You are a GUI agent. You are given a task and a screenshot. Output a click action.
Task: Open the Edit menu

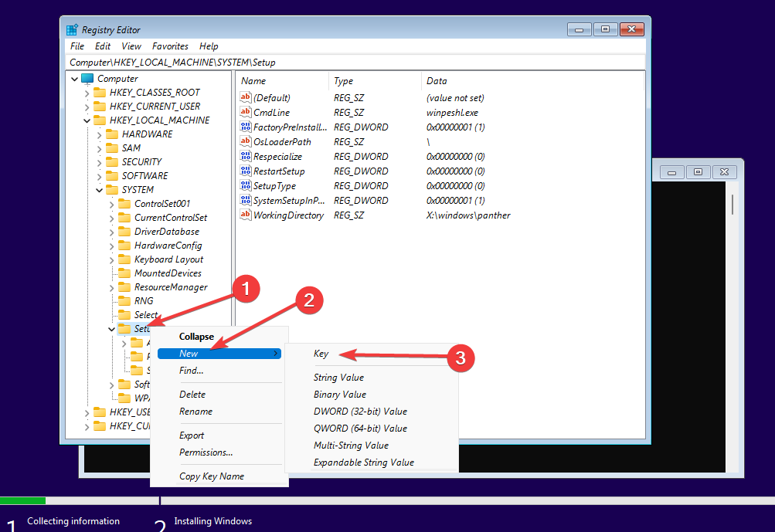click(x=103, y=46)
